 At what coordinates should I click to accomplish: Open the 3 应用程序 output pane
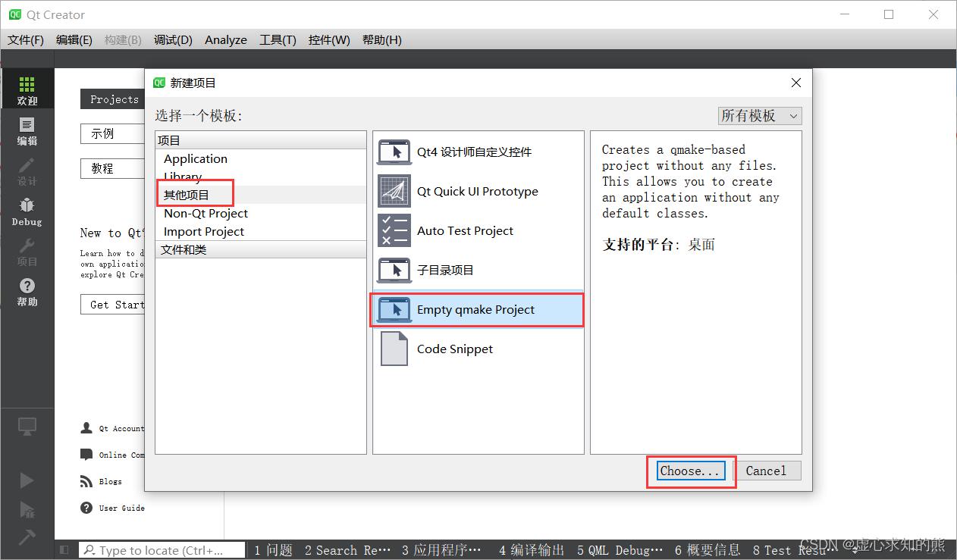[x=441, y=550]
